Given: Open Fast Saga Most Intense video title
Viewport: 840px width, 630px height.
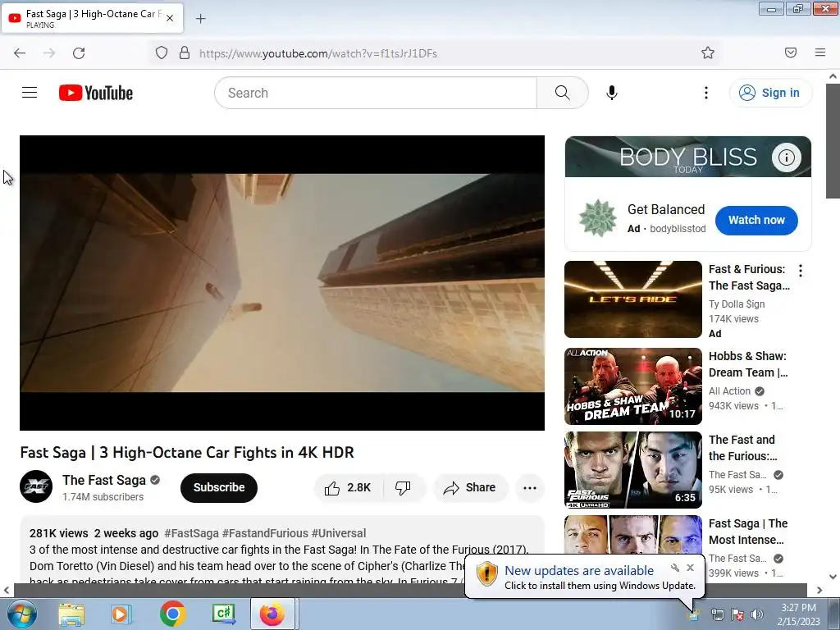Looking at the screenshot, I should click(x=748, y=532).
